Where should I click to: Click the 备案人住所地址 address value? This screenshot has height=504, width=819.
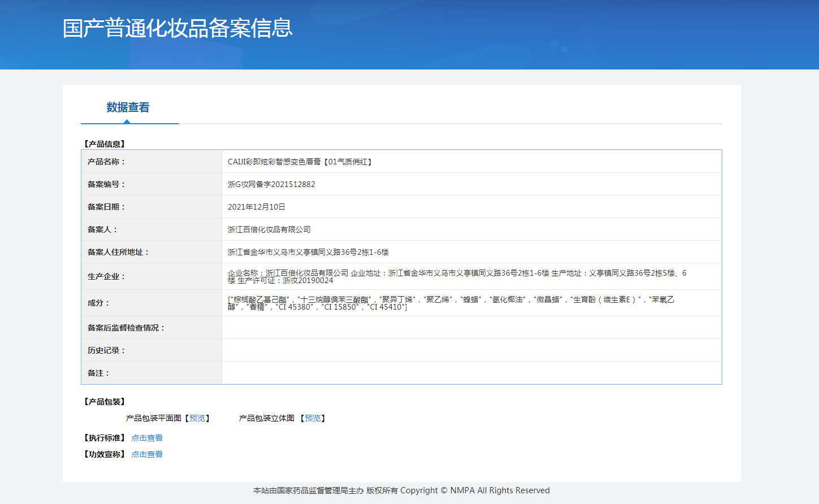pyautogui.click(x=308, y=252)
